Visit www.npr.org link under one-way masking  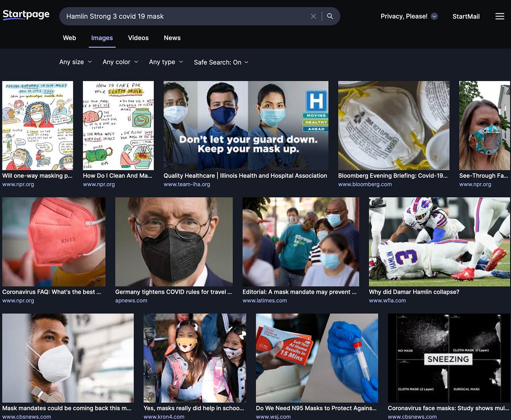[18, 184]
